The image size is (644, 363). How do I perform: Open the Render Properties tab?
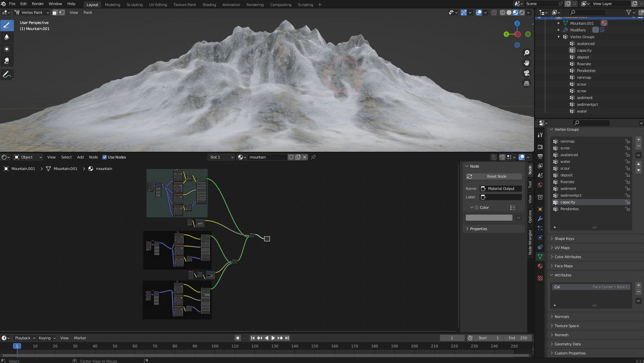(540, 146)
